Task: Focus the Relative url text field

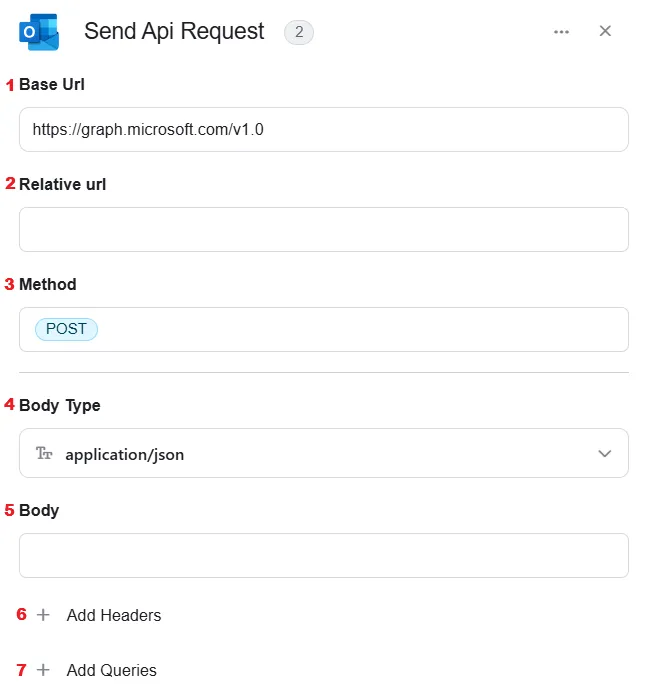Action: [324, 229]
